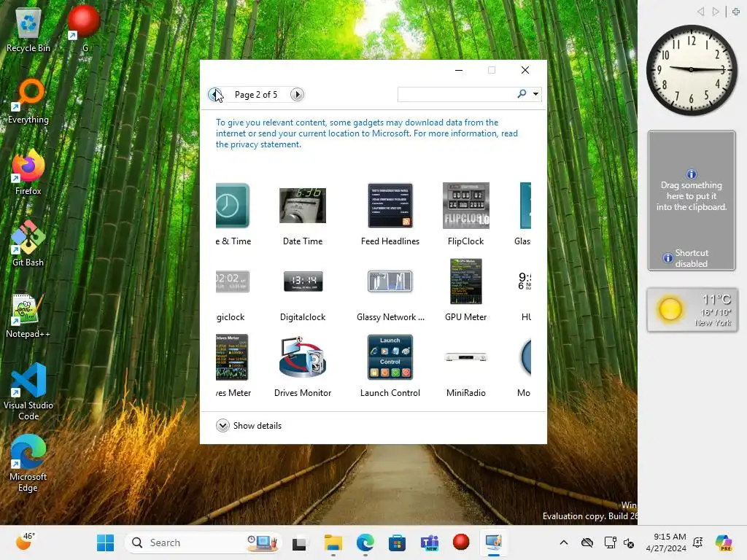Select the Drives Meter gadget icon
This screenshot has width=747, height=560.
232,357
